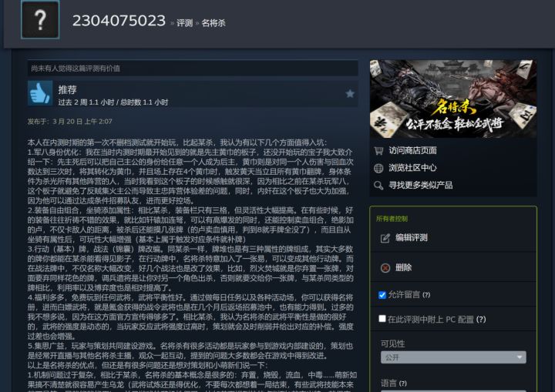Click the edit review pencil icon
The height and width of the screenshot is (392, 555).
pos(385,238)
